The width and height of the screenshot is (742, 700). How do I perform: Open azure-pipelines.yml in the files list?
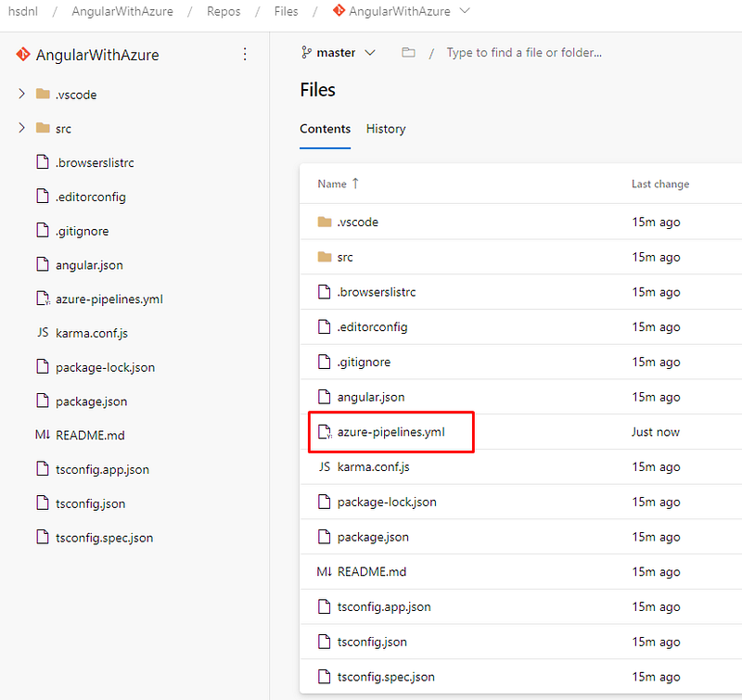tap(390, 432)
